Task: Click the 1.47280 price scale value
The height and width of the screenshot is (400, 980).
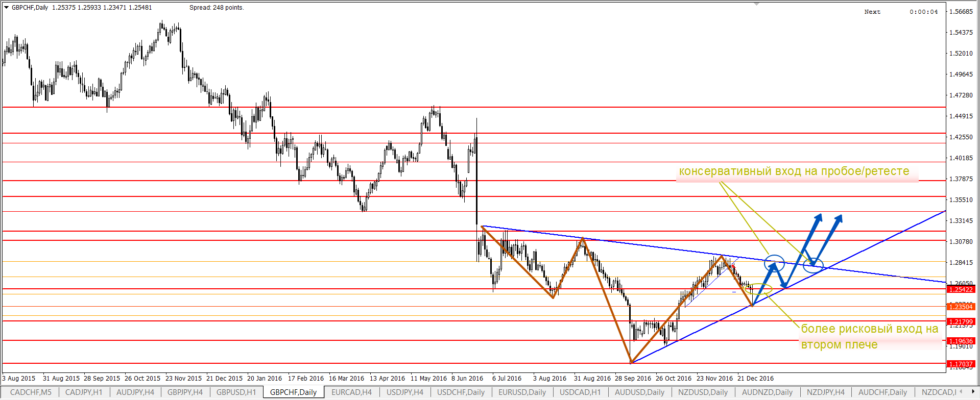Action: 961,95
